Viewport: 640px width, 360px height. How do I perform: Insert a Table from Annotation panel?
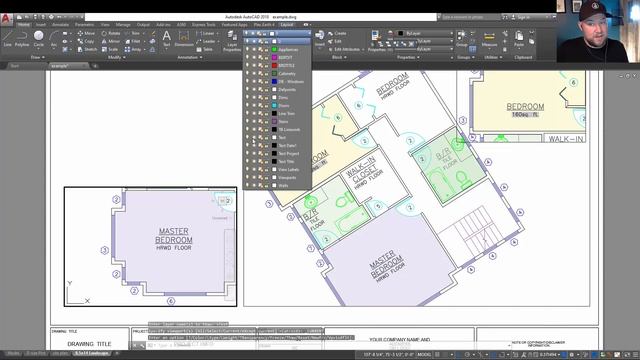pos(205,49)
